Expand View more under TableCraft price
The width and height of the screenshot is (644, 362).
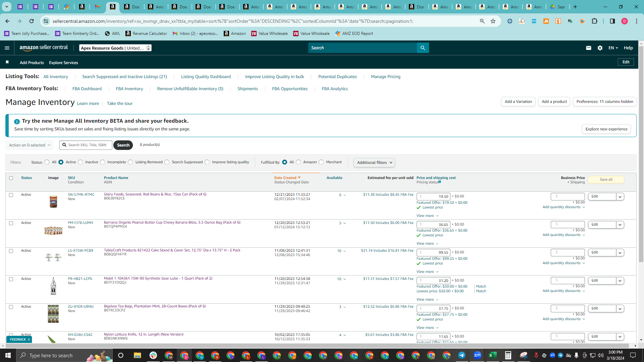pos(428,272)
